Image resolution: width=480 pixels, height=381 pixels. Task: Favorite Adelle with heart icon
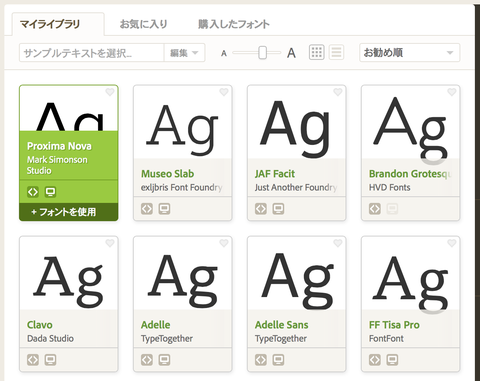tap(224, 243)
